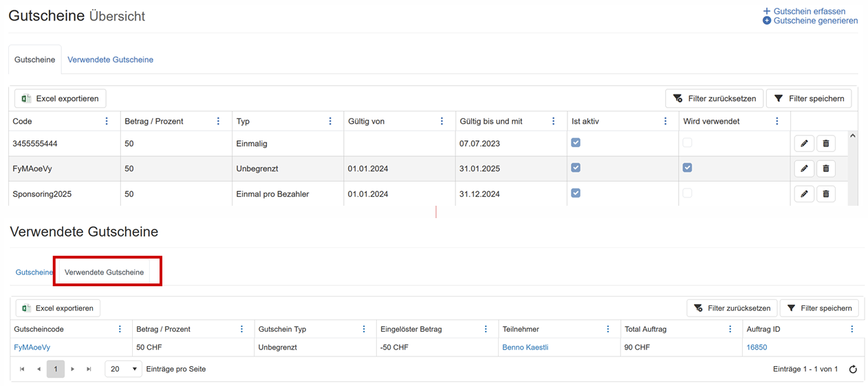868x386 pixels.
Task: Expand Auftrag ID column menu
Action: tap(852, 330)
